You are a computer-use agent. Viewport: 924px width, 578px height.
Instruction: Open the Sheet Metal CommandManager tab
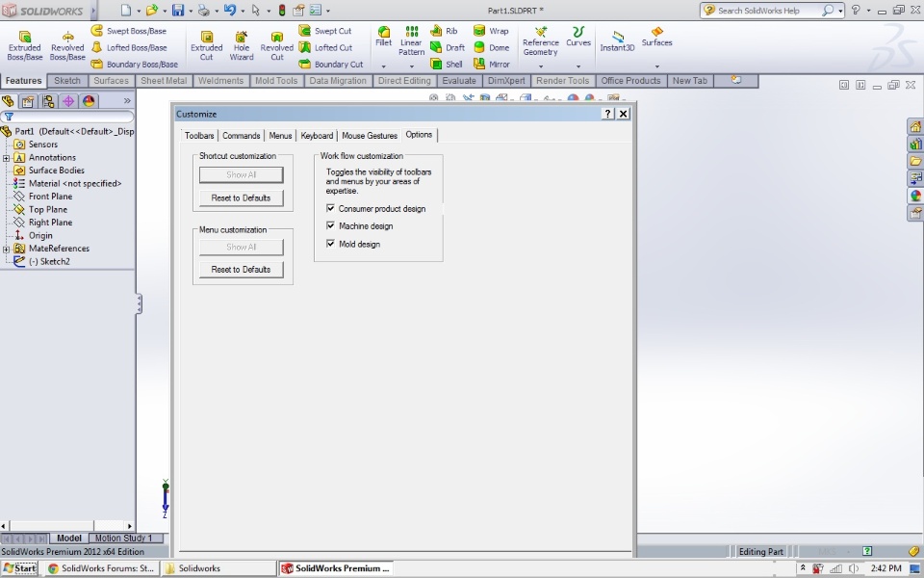point(164,81)
